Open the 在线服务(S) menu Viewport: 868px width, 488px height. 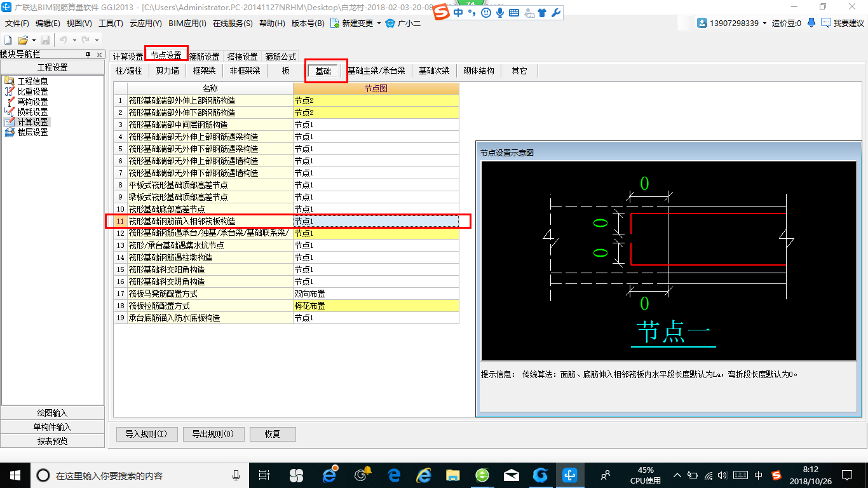(233, 24)
